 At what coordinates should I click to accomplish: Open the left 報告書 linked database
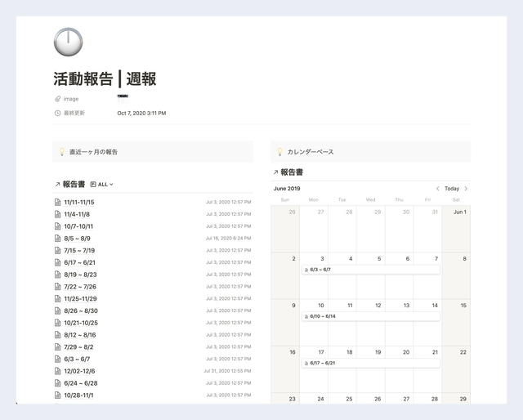pos(74,184)
